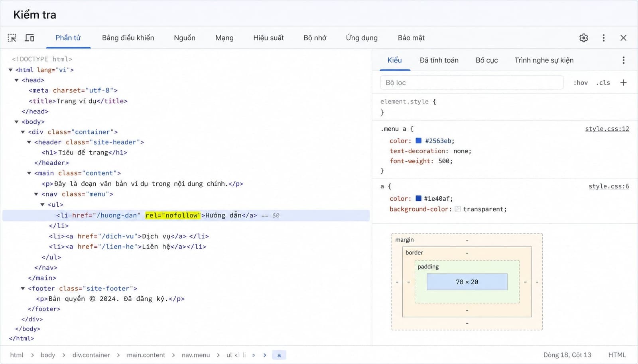Screen dimensions: 638x364
Task: Open the Ứng dụng tab
Action: [x=362, y=38]
